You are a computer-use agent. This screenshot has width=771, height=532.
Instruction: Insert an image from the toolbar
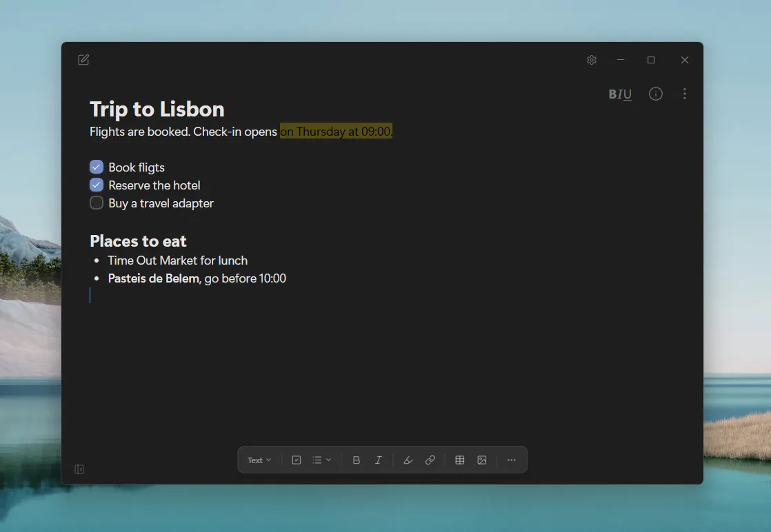pyautogui.click(x=482, y=460)
